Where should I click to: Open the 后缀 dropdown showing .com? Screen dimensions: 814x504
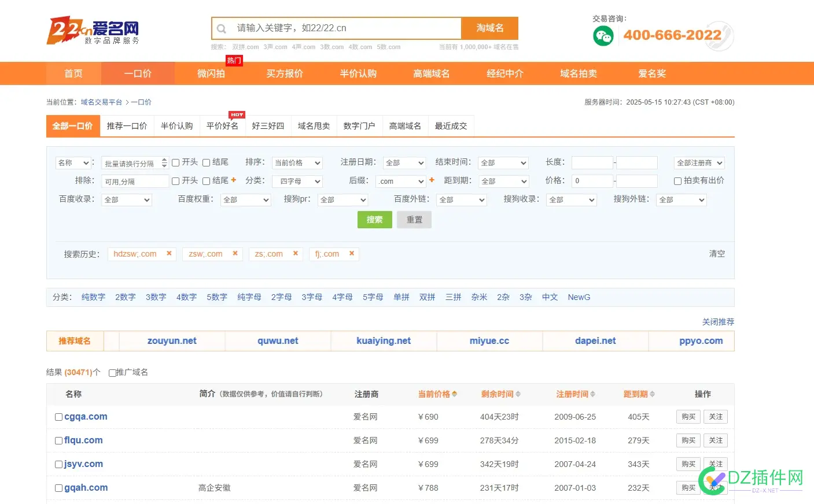coord(400,181)
